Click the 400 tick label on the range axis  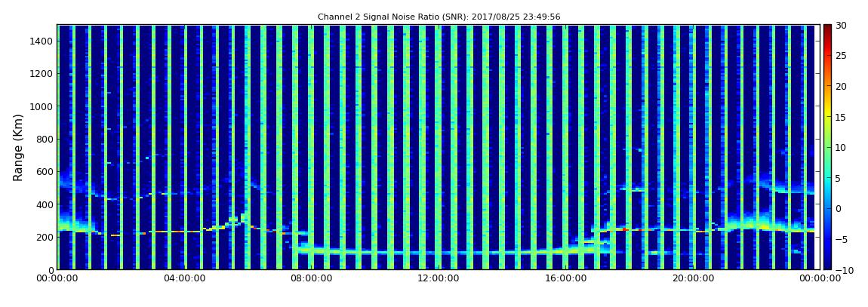(45, 204)
